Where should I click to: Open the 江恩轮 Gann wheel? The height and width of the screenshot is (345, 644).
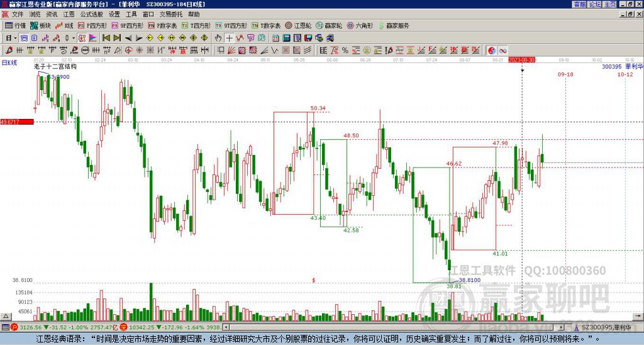click(x=298, y=25)
